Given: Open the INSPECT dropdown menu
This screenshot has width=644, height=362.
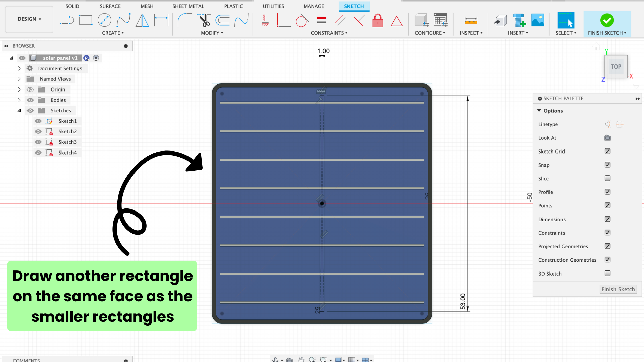Looking at the screenshot, I should coord(471,33).
